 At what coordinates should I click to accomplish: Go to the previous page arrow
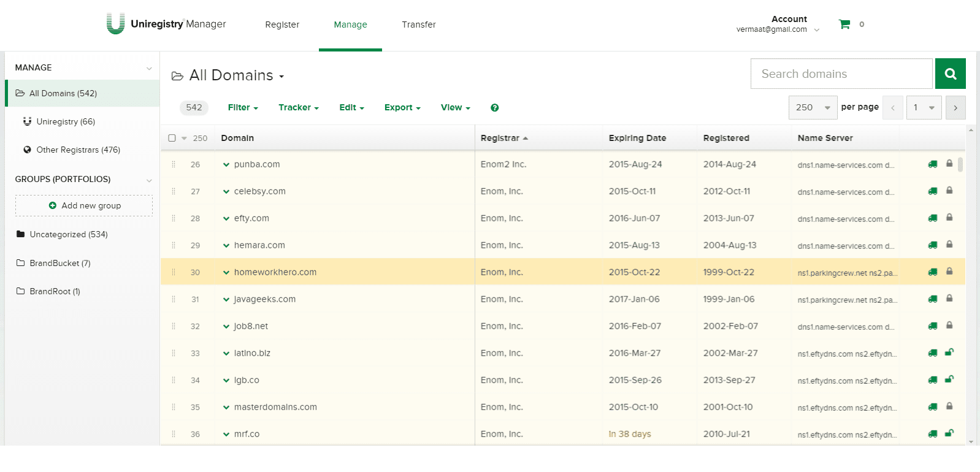point(893,108)
